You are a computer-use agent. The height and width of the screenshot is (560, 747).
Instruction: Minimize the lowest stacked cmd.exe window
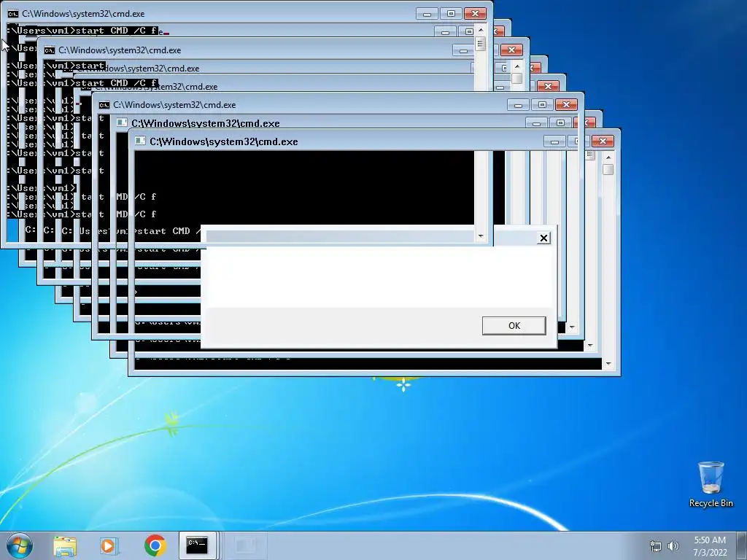(554, 141)
